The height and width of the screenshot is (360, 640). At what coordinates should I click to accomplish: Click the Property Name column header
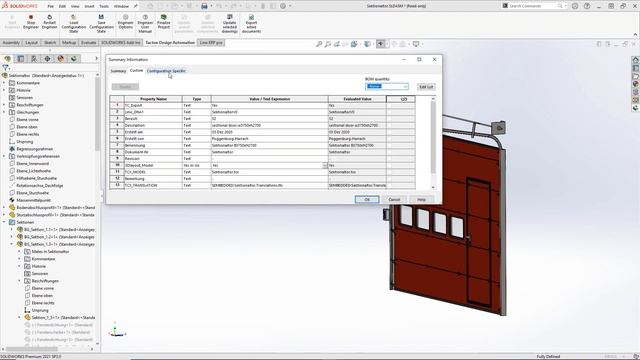click(153, 99)
